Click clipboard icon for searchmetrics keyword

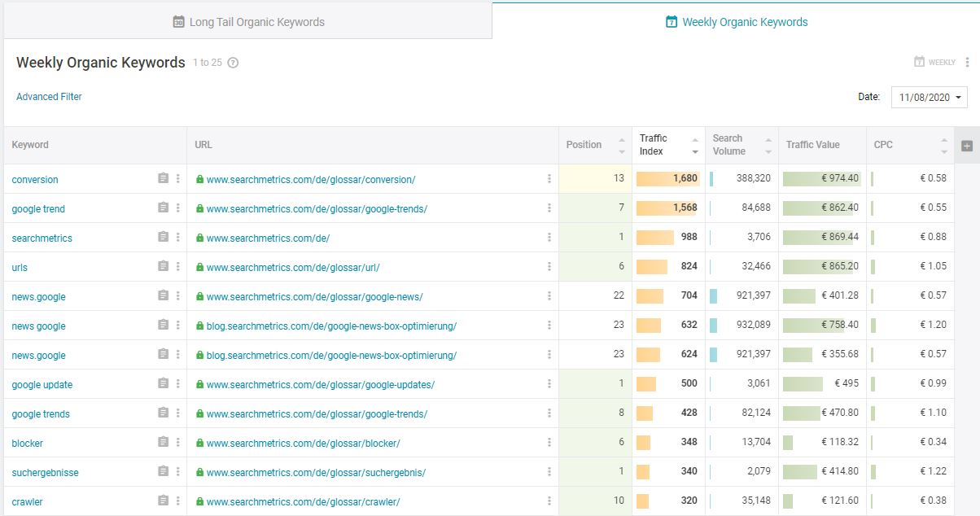(x=163, y=238)
